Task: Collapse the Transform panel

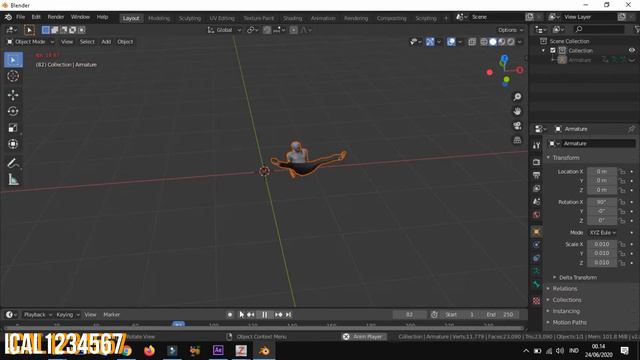Action: tap(566, 158)
